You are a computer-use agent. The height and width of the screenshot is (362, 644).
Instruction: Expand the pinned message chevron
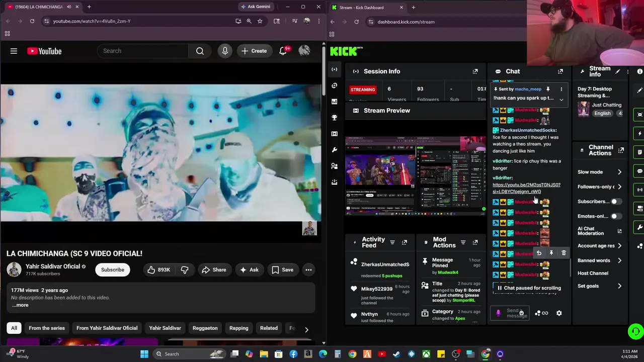click(x=561, y=100)
